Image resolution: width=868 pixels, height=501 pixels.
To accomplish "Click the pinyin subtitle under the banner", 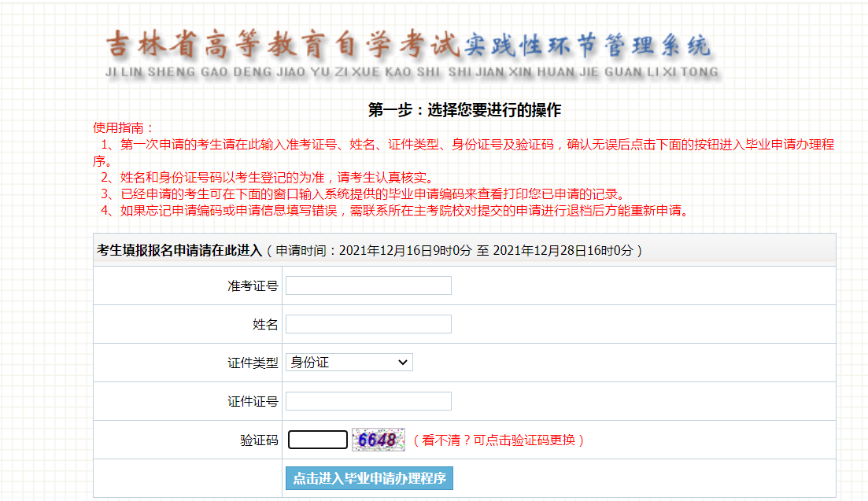I will click(x=411, y=72).
